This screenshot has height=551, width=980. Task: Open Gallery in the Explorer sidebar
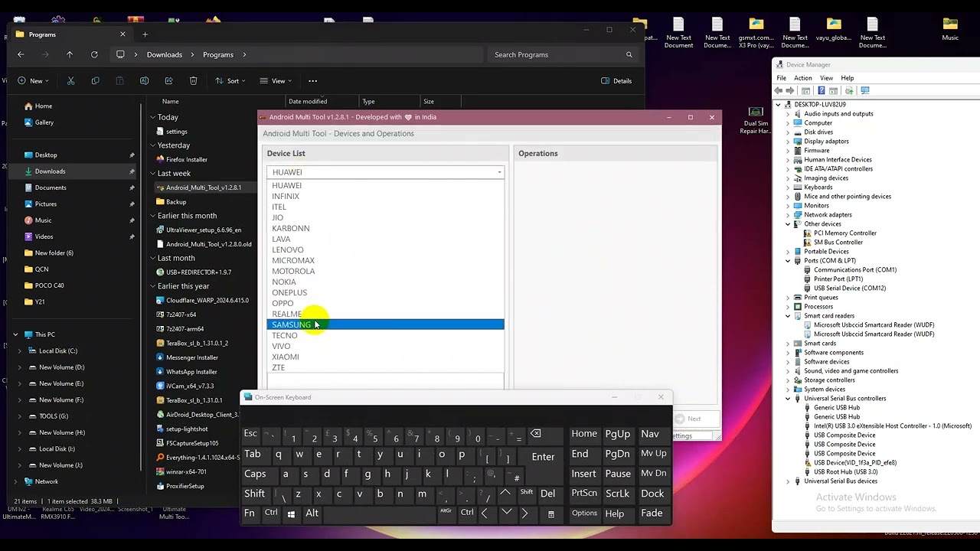pos(44,122)
